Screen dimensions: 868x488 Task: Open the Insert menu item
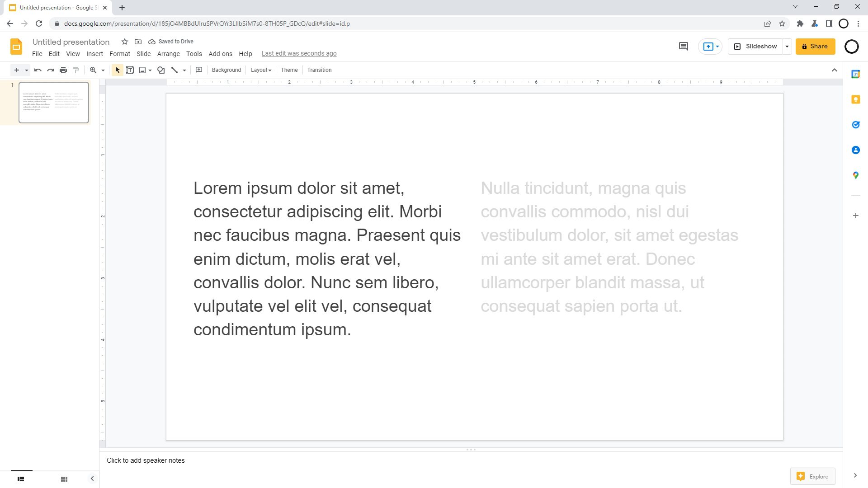coord(95,53)
